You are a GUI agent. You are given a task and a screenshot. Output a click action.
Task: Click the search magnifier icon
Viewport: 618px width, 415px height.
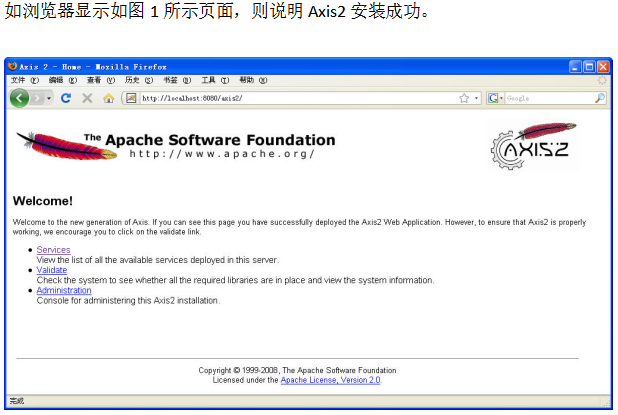[x=599, y=98]
